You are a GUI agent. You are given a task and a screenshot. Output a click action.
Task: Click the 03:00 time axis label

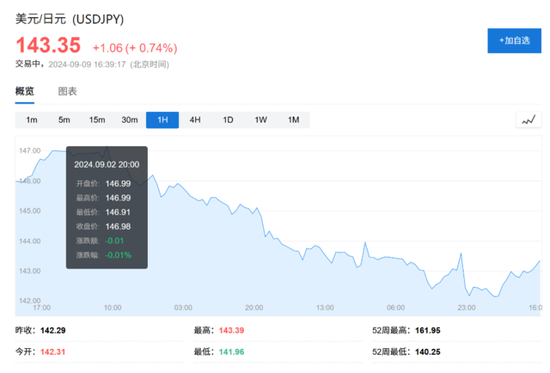click(183, 308)
